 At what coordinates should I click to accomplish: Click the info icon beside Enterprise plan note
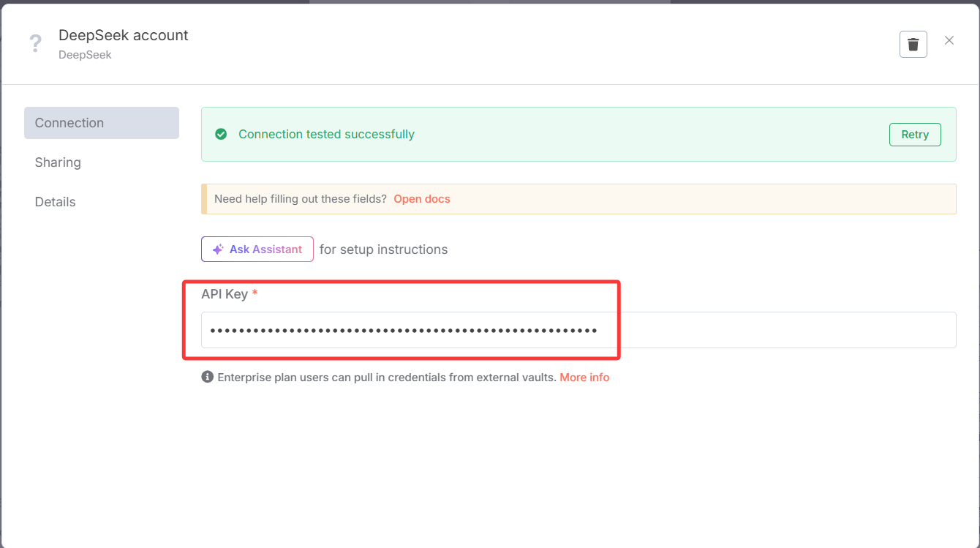(x=208, y=378)
